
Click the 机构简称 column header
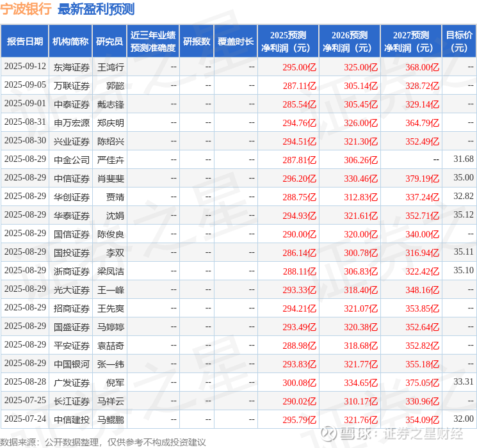click(x=70, y=42)
